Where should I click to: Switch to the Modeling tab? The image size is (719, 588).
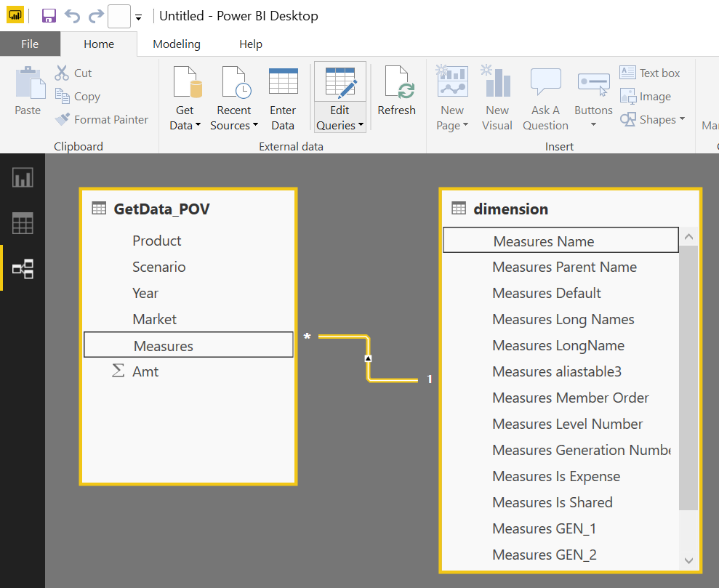coord(177,44)
